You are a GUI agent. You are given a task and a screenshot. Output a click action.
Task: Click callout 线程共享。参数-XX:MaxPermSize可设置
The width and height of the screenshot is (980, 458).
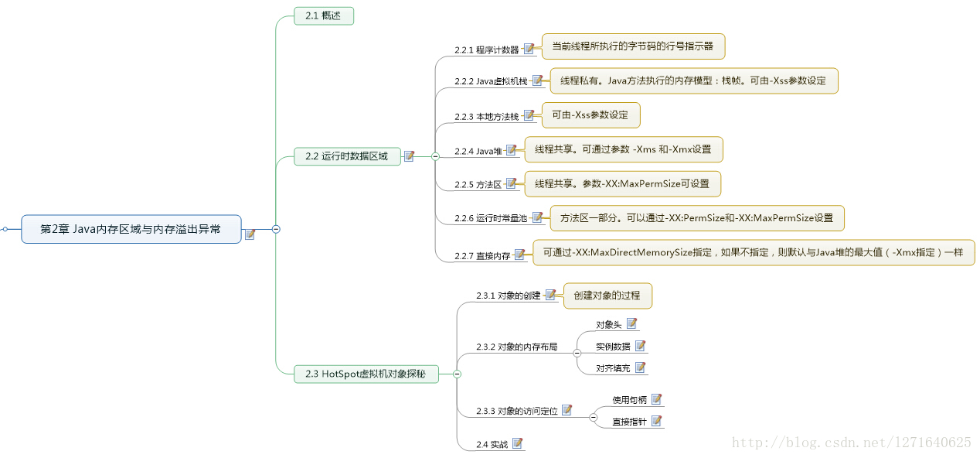(622, 183)
